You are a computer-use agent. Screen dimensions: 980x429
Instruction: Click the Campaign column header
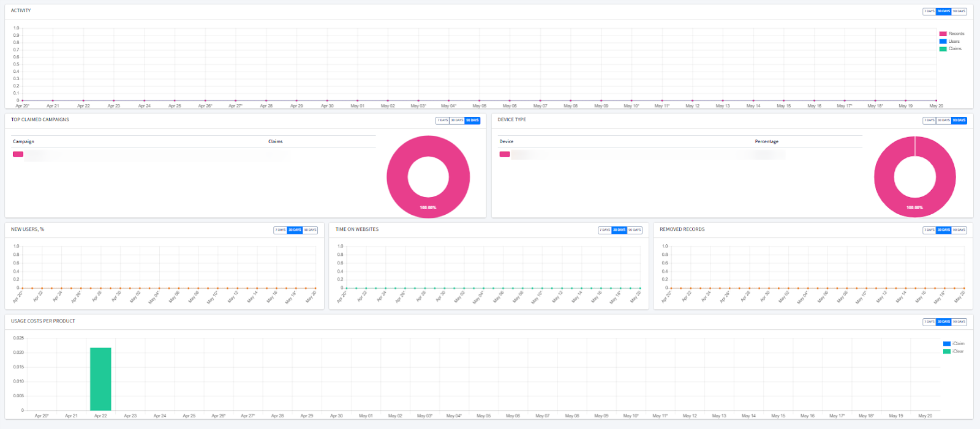pos(24,141)
